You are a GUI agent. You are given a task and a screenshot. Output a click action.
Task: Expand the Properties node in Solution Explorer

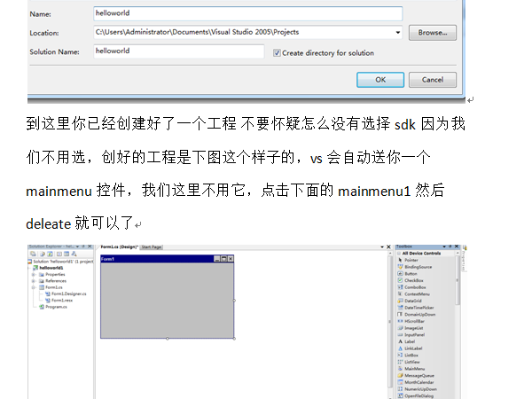pyautogui.click(x=33, y=274)
